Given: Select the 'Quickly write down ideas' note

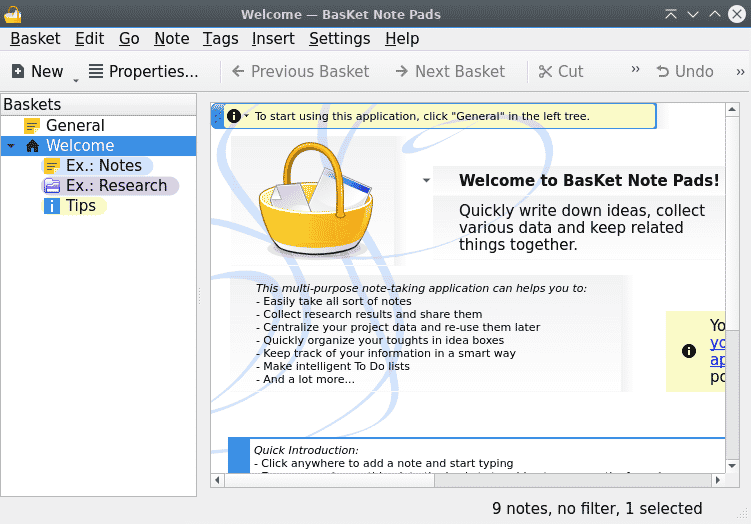Looking at the screenshot, I should (581, 228).
